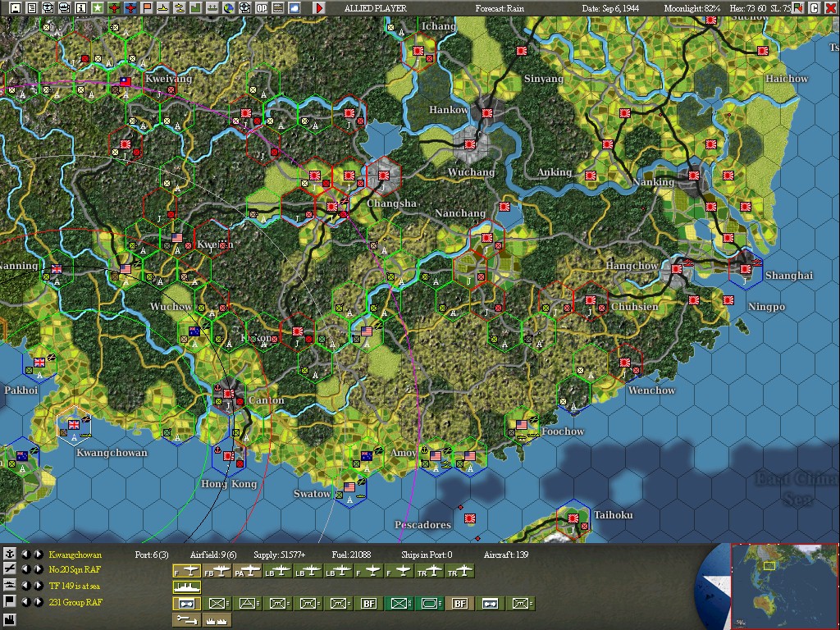Open the Kwangchowan base name link
Viewport: 840px width, 630px height.
75,555
